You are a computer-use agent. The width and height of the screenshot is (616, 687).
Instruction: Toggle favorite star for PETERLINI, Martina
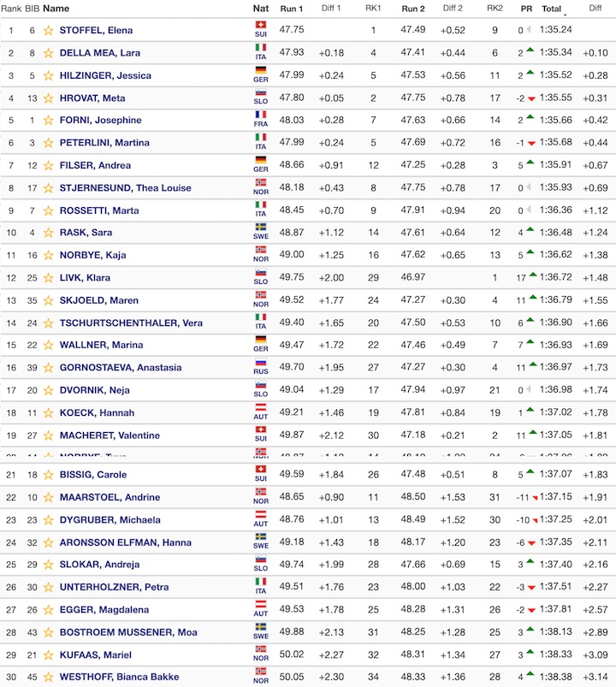coord(48,143)
